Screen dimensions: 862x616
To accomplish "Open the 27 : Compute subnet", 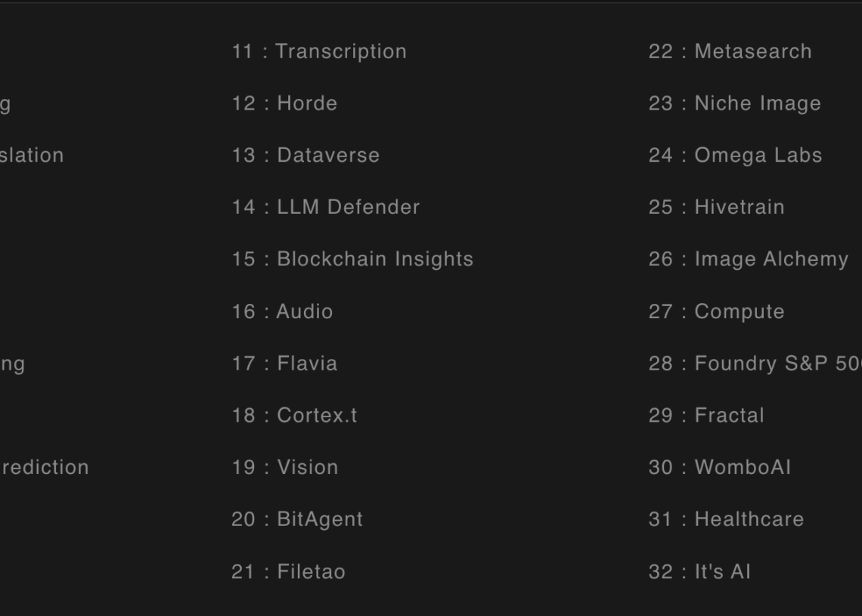I will (x=716, y=311).
